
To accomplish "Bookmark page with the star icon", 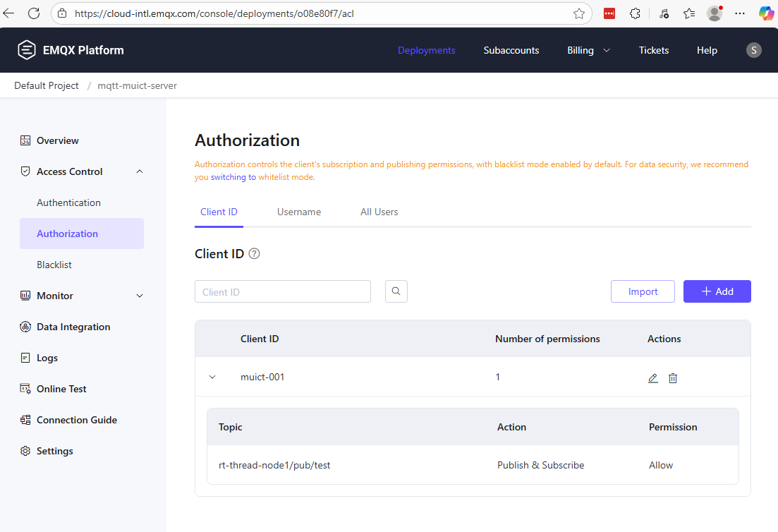I will pos(579,13).
